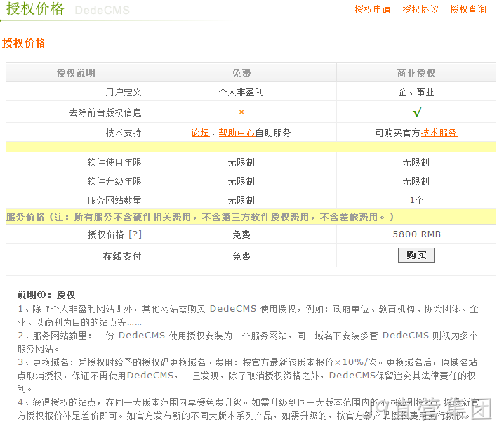
Task: Click the 个人非盈利 cell
Action: [x=241, y=93]
